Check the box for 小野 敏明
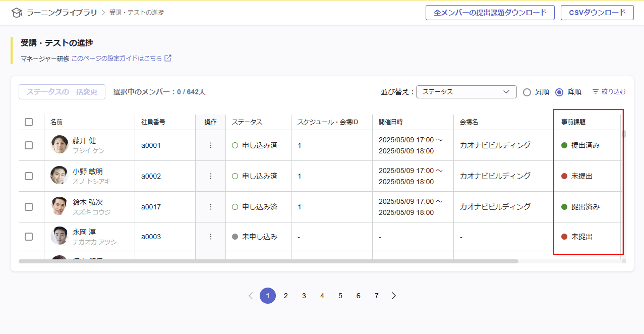 pyautogui.click(x=29, y=176)
